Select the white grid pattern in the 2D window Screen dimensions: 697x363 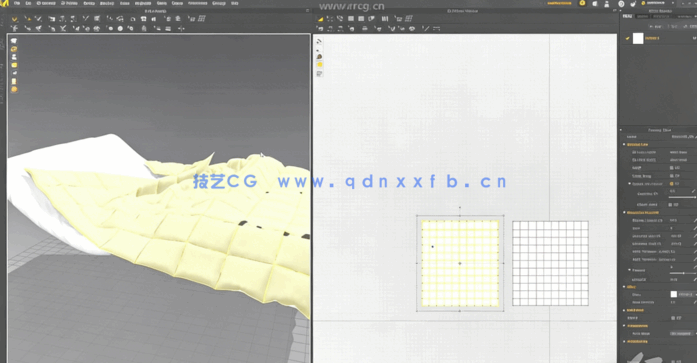(550, 263)
